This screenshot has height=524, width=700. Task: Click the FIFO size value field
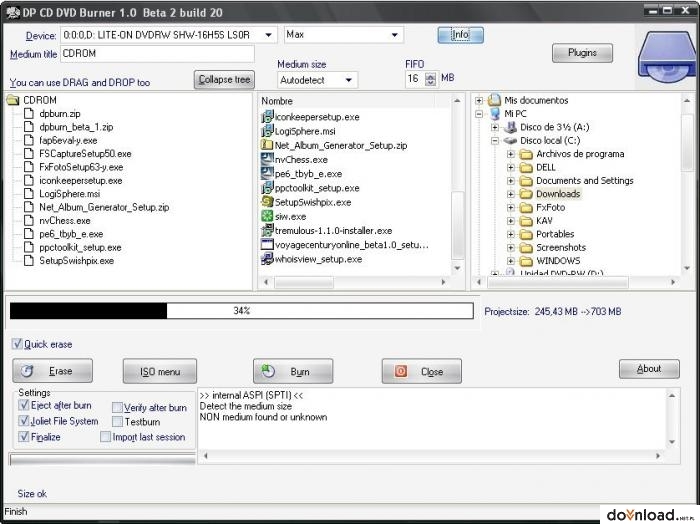click(415, 79)
